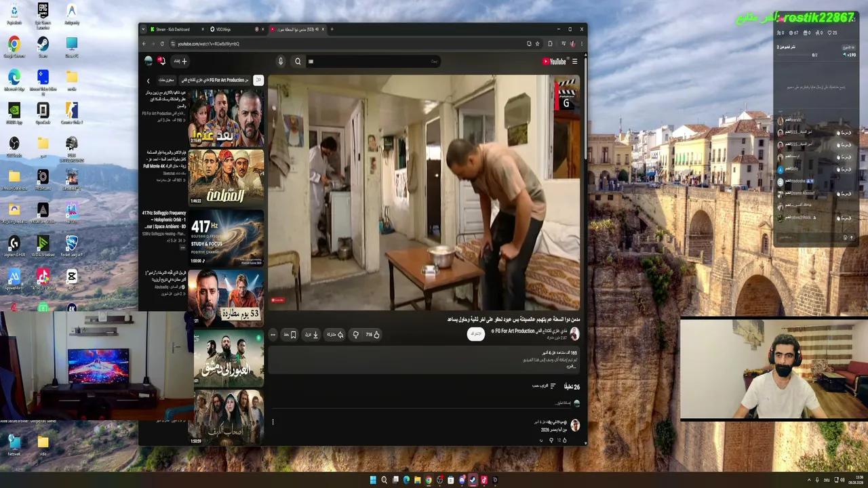The height and width of the screenshot is (488, 868).
Task: Save the video to a playlist
Action: (290, 335)
